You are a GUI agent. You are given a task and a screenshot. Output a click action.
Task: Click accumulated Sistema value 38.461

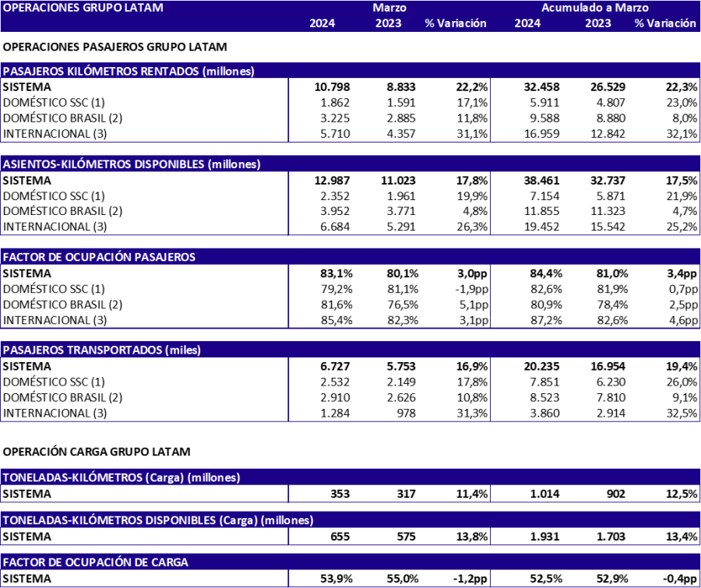(541, 180)
